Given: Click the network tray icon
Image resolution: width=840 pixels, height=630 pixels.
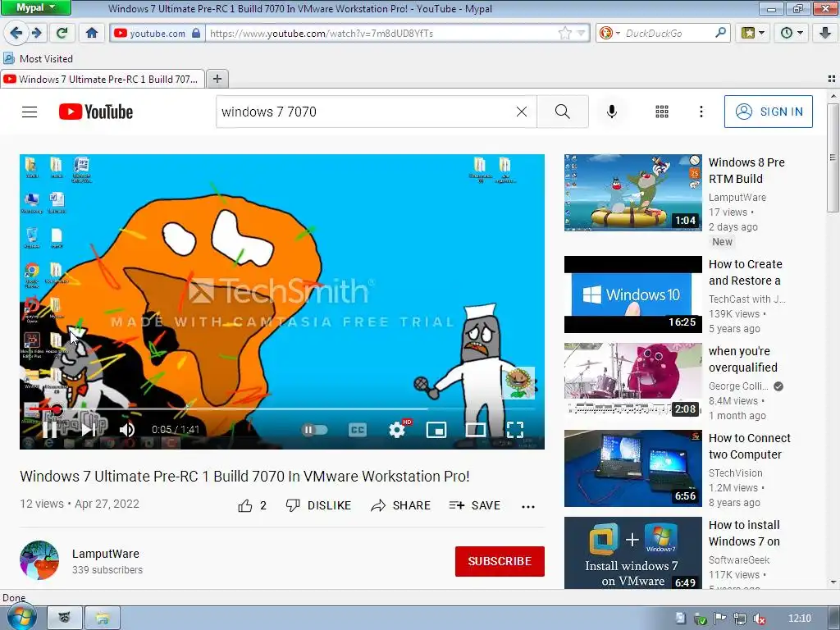Looking at the screenshot, I should (x=740, y=619).
